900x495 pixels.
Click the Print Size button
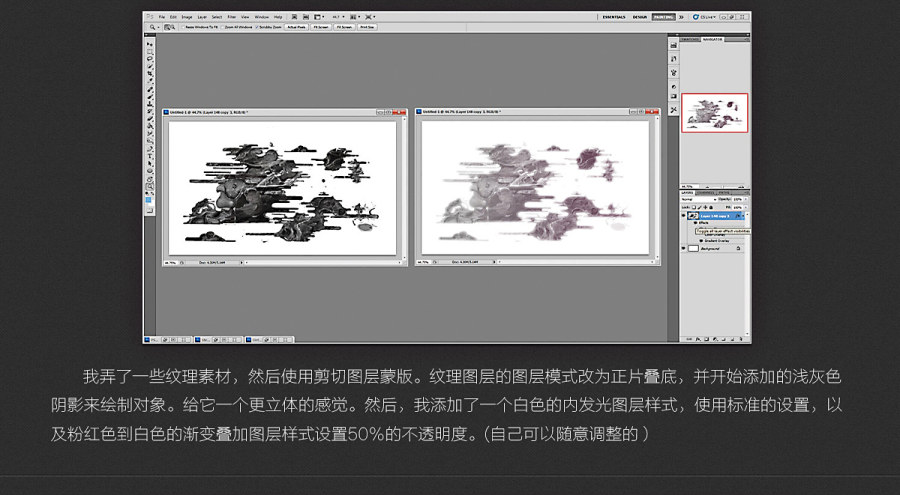pyautogui.click(x=368, y=27)
